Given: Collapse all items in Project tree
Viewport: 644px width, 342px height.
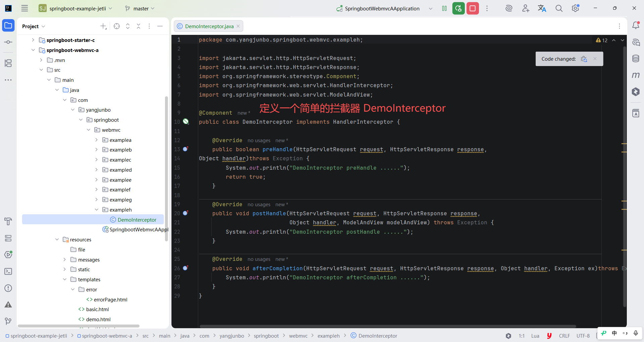Looking at the screenshot, I should point(139,26).
